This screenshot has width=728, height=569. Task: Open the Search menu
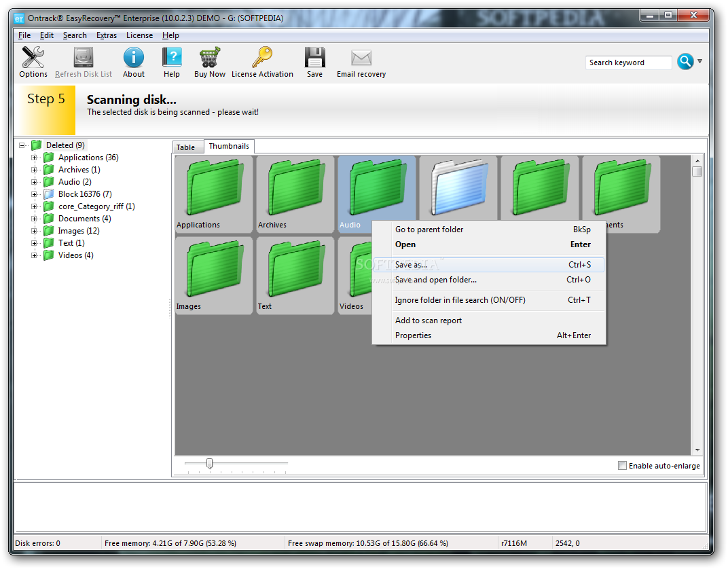75,35
